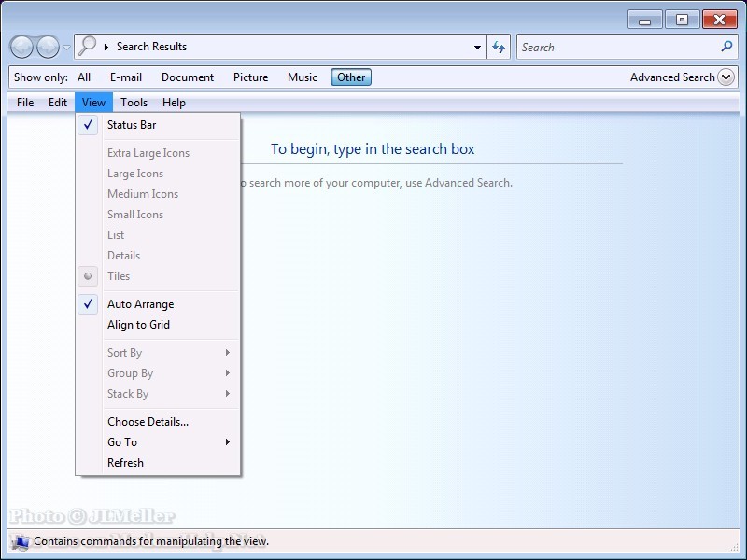Open the Help menu
Viewport: 747px width, 560px height.
pyautogui.click(x=174, y=103)
